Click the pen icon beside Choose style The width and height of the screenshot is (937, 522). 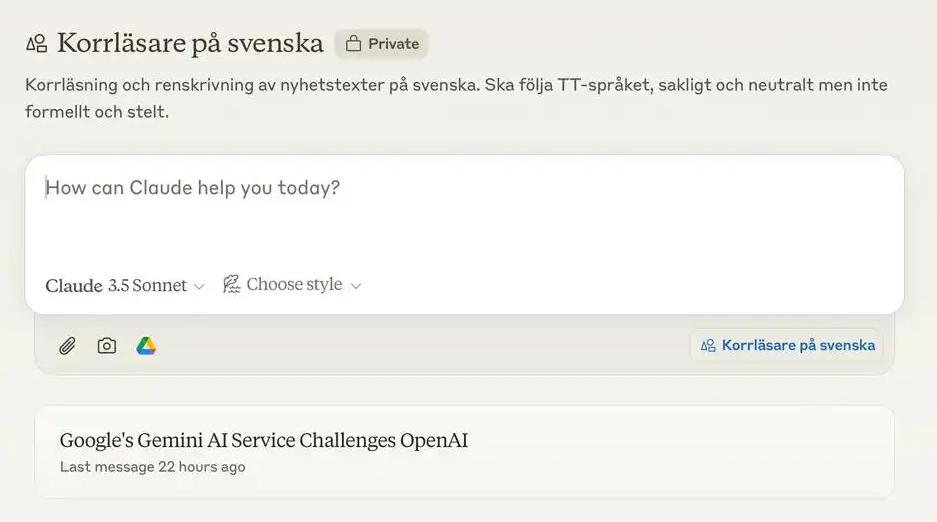tap(231, 285)
